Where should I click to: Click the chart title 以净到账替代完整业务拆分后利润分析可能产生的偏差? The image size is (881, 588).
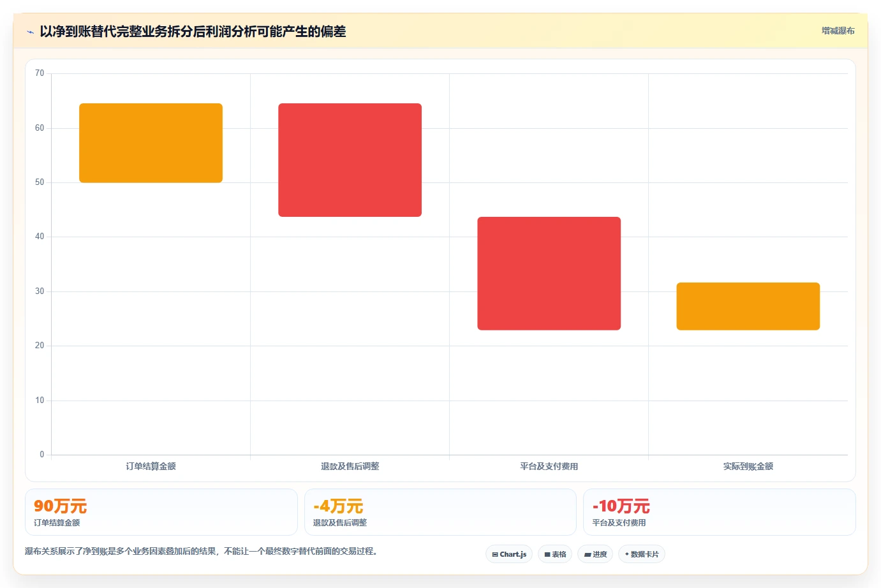point(193,31)
